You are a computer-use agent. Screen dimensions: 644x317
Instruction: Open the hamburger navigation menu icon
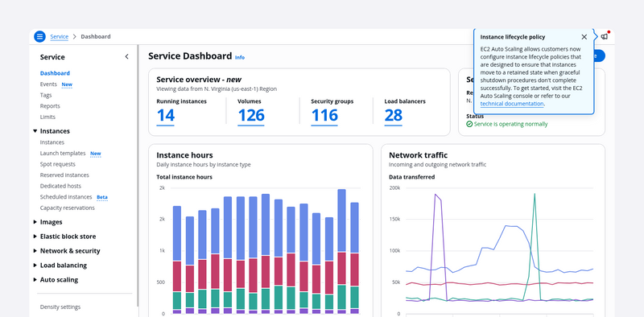point(39,36)
